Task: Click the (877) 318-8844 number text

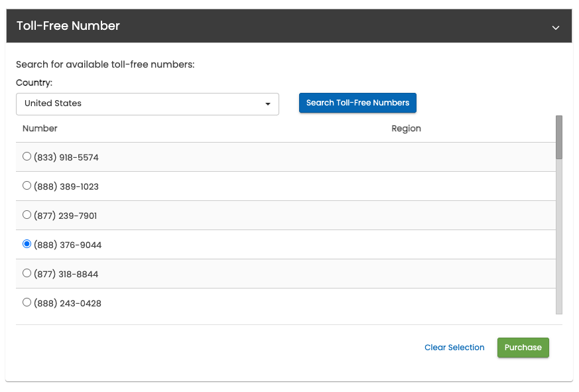Action: point(66,274)
